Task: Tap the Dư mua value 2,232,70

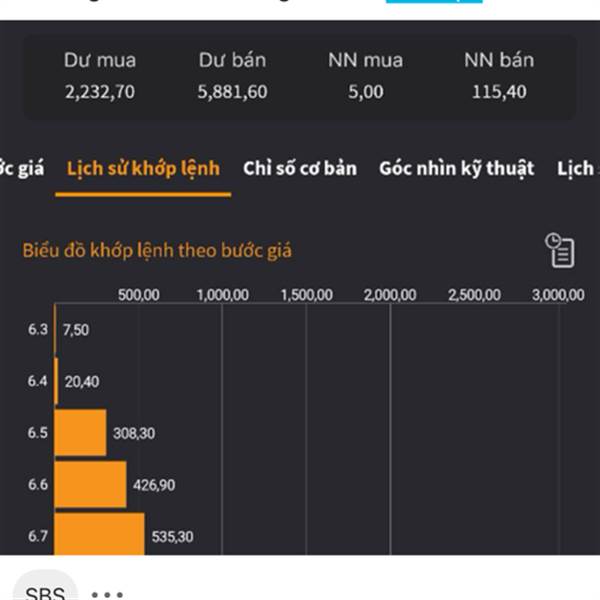Action: [x=99, y=93]
